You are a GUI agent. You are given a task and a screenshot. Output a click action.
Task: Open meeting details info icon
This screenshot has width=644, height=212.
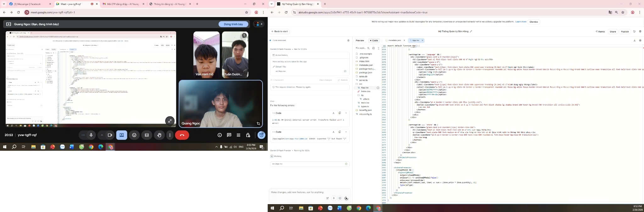tap(219, 135)
